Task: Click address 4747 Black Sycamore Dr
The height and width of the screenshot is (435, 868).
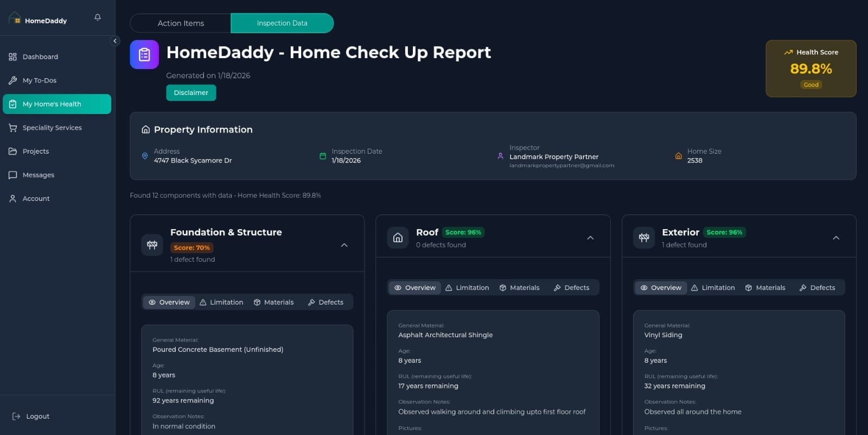Action: click(193, 161)
